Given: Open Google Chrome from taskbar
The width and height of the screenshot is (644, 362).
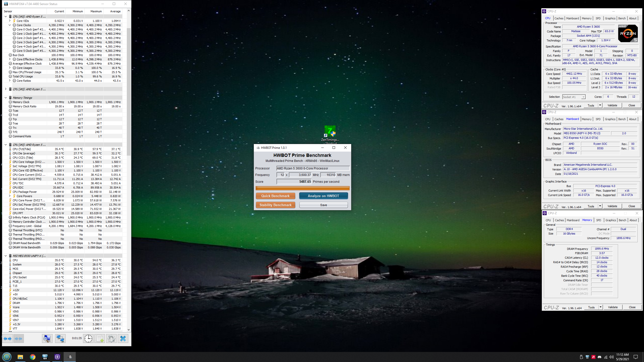Looking at the screenshot, I should click(x=33, y=357).
